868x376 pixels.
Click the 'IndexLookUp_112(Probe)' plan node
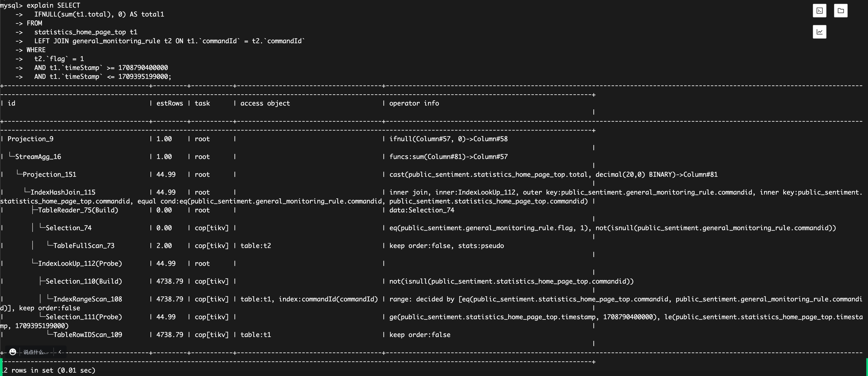pyautogui.click(x=80, y=264)
